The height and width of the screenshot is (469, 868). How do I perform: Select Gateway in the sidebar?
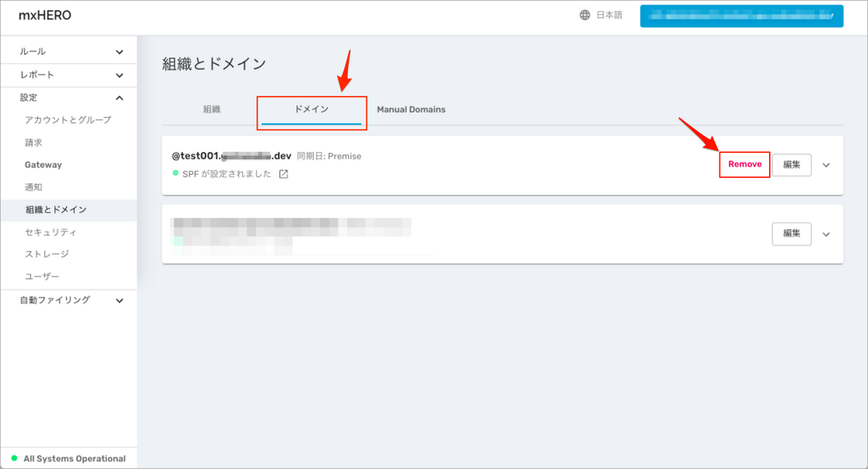(x=43, y=165)
